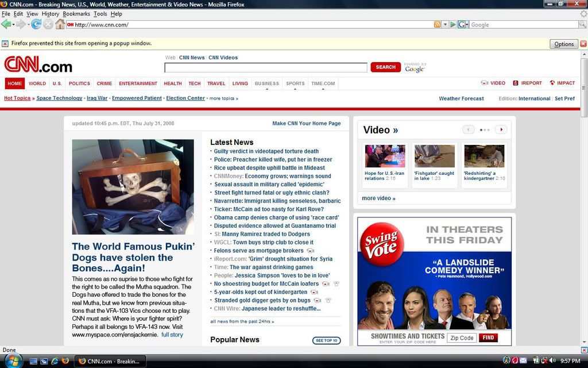Show next videos with the right arrow
The image size is (588, 368).
(501, 129)
